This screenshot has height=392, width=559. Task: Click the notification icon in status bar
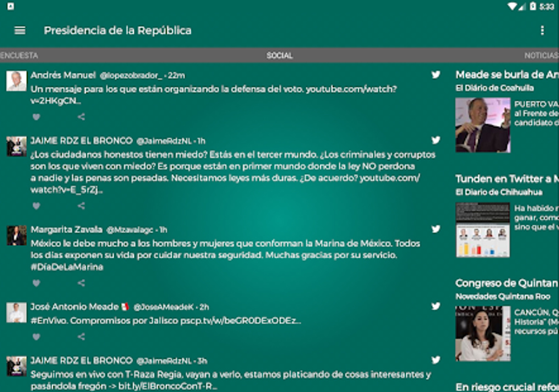click(11, 7)
